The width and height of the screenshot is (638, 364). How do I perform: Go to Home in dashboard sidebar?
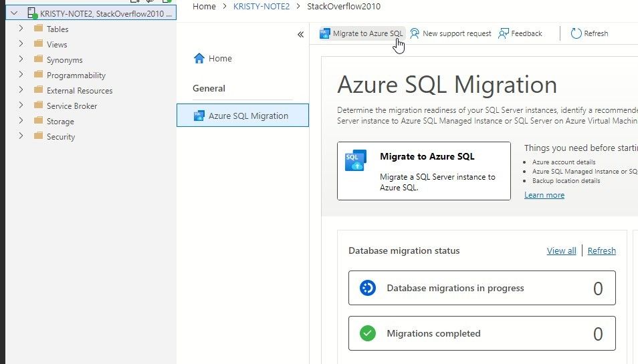(213, 59)
